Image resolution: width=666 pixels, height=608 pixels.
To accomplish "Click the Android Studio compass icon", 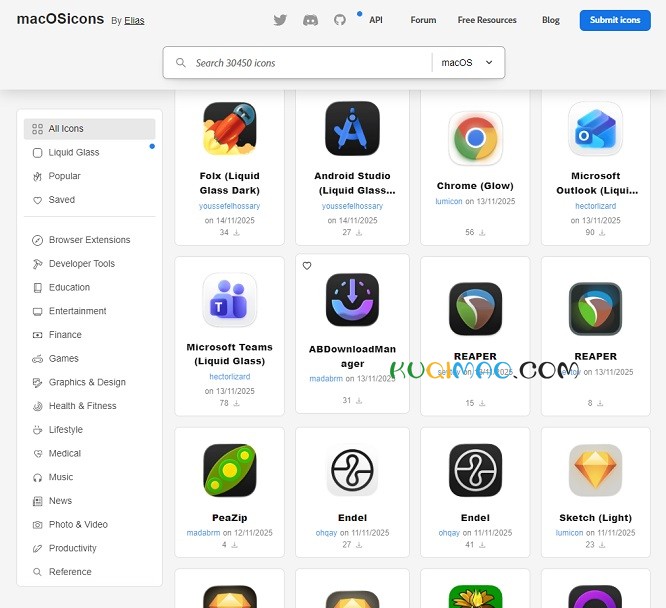I will [x=352, y=128].
